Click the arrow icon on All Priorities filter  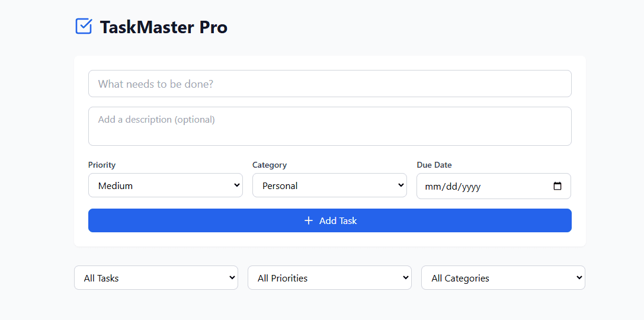tap(405, 278)
